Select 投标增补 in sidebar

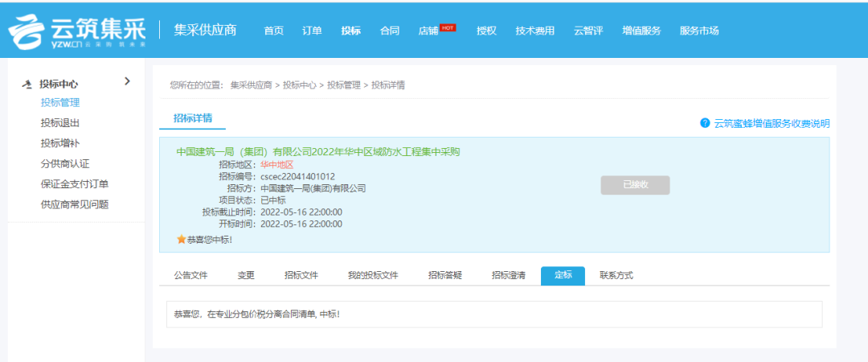[60, 143]
